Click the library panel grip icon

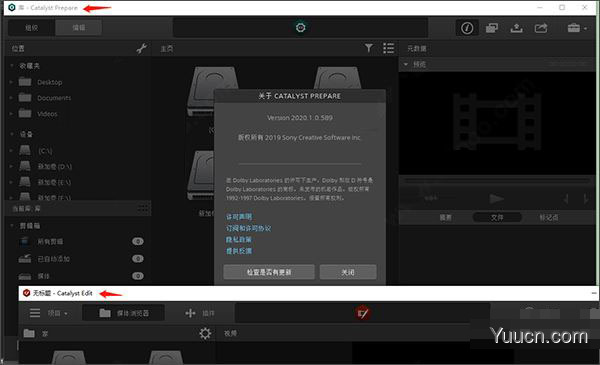tap(143, 209)
